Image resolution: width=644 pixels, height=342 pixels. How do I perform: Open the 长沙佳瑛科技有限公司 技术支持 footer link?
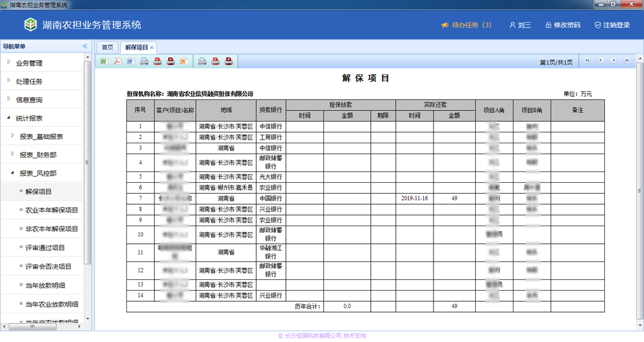pos(321,336)
